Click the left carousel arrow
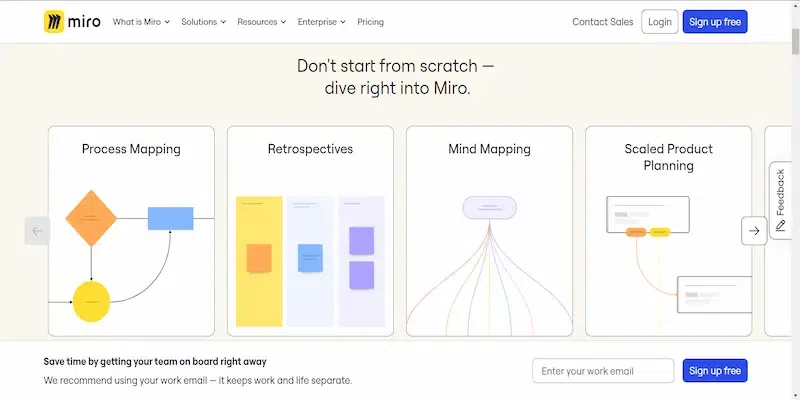 (37, 231)
